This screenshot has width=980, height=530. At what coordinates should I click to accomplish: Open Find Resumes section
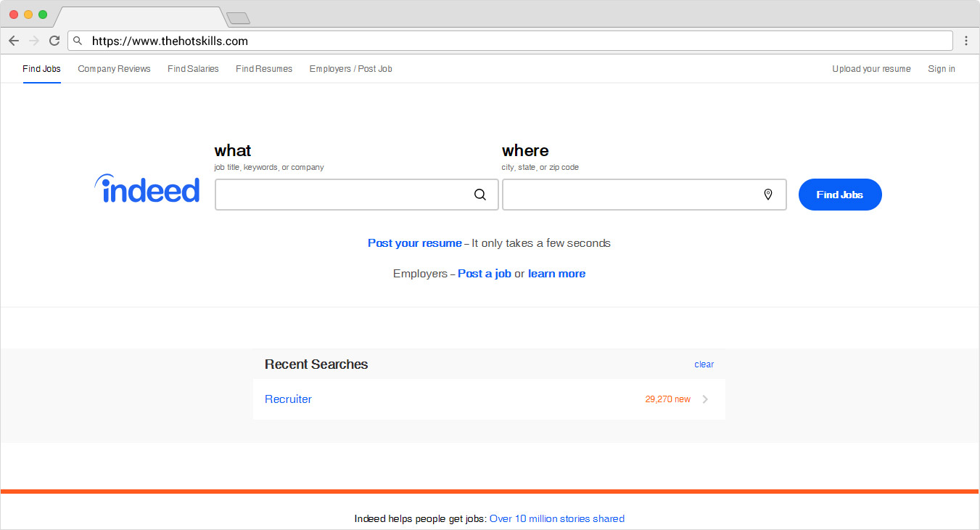click(x=264, y=69)
